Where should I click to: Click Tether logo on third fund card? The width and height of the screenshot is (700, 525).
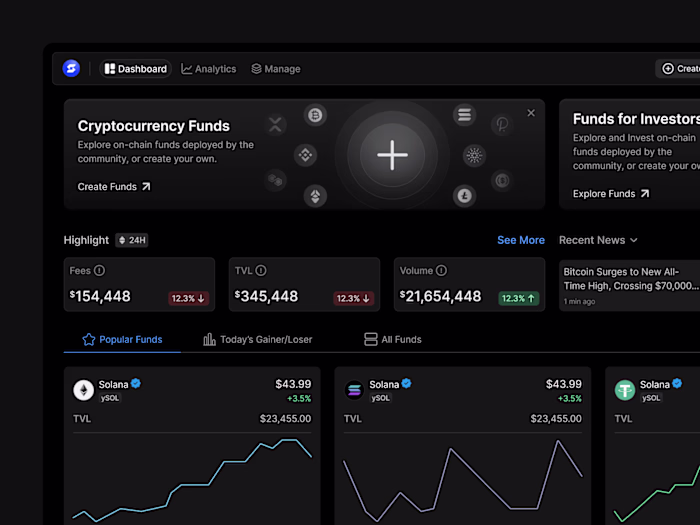[625, 390]
